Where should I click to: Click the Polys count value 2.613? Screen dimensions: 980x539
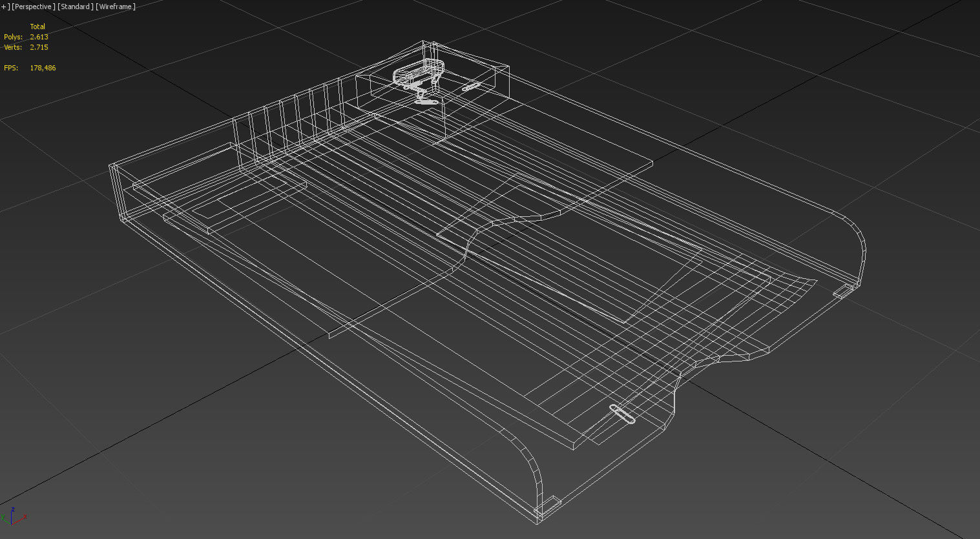point(39,37)
